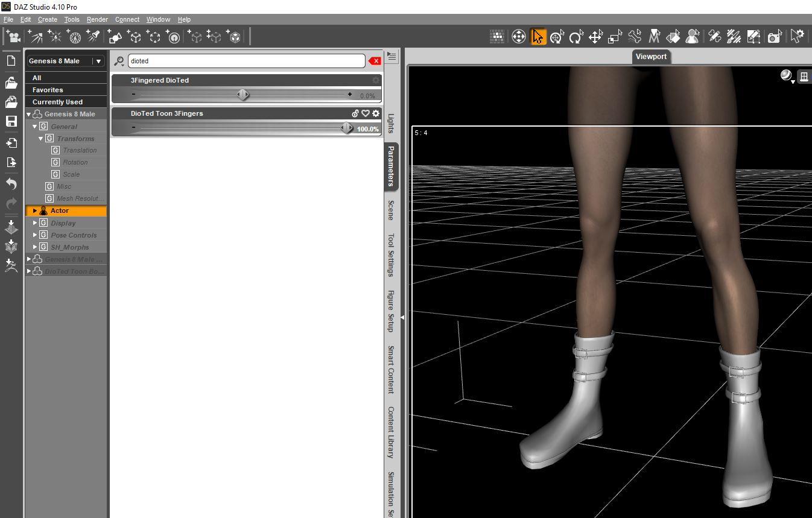Click the Import file icon
The height and width of the screenshot is (518, 812).
(11, 143)
